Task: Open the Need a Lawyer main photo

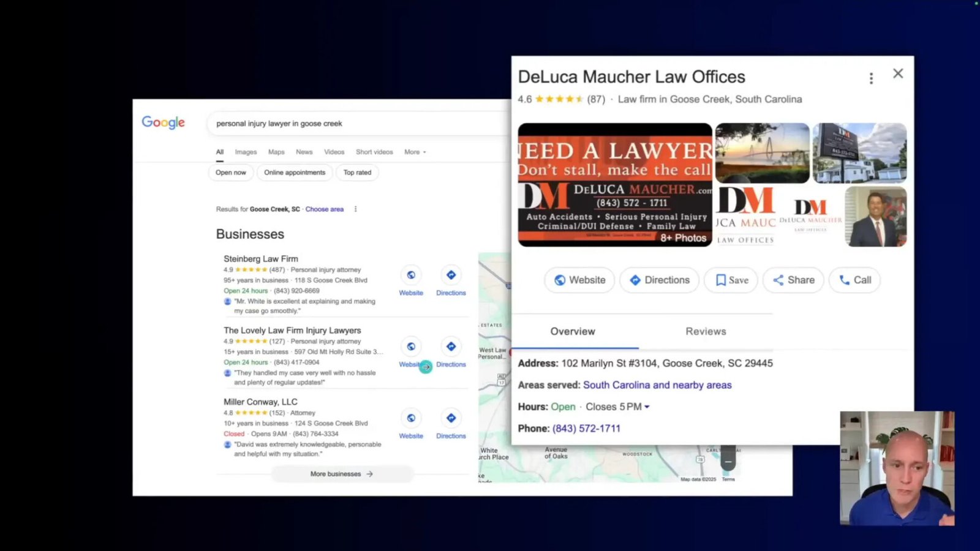Action: tap(615, 185)
